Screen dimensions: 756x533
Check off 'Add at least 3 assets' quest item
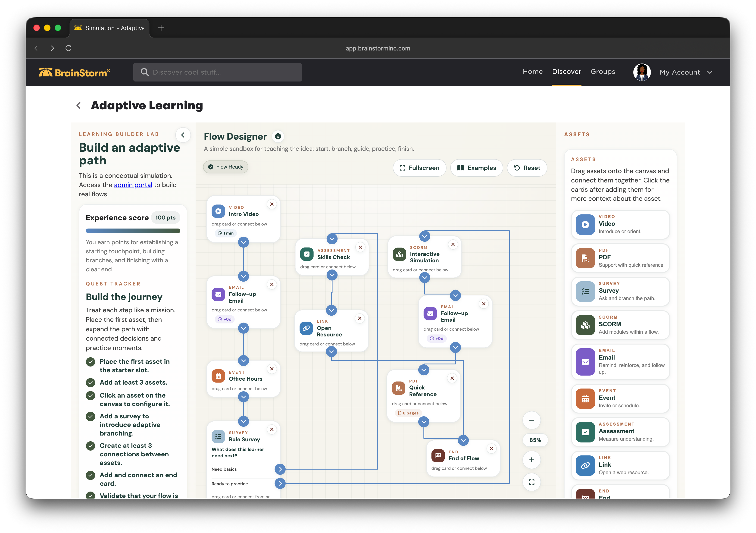[x=91, y=383]
